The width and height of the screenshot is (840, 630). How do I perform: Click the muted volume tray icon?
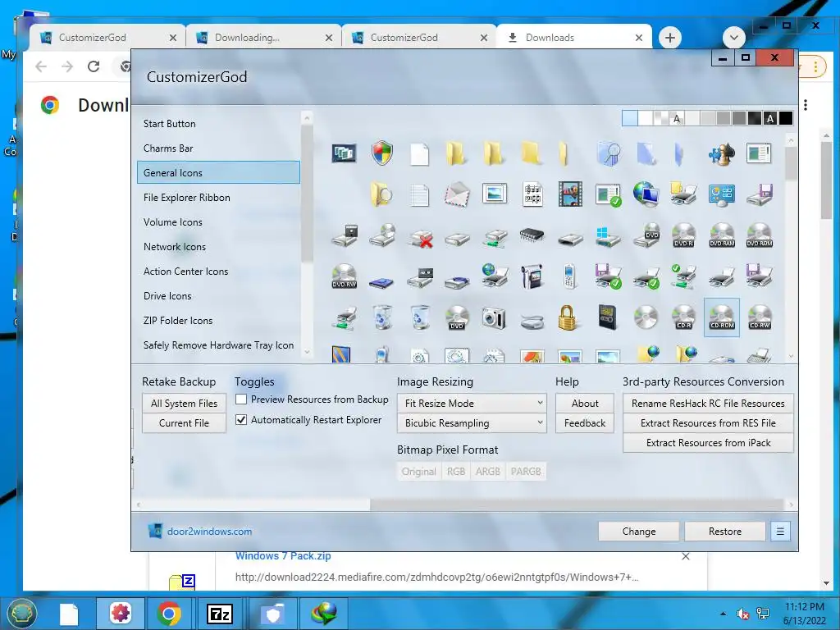742,614
